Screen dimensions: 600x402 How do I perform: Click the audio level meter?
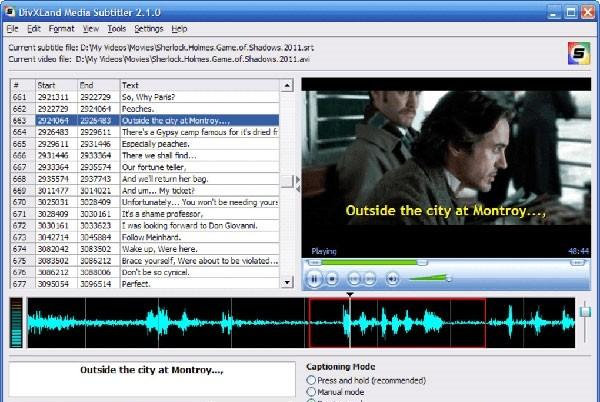click(15, 326)
